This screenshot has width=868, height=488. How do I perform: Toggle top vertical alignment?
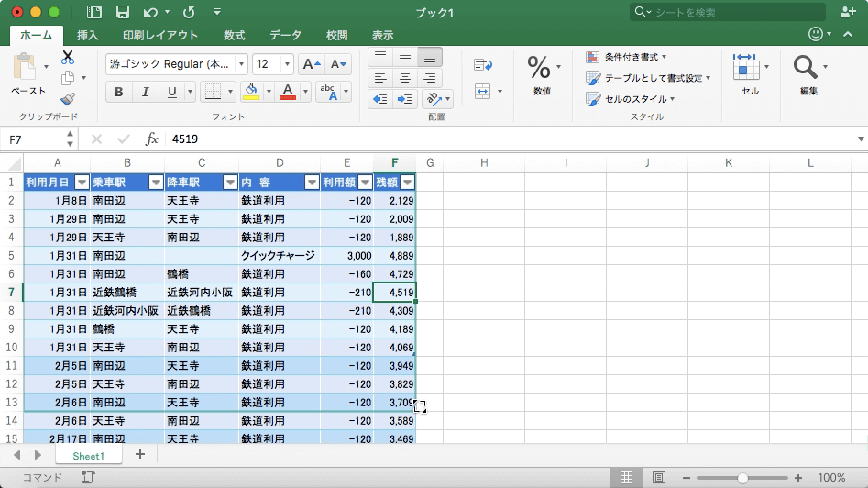(380, 57)
